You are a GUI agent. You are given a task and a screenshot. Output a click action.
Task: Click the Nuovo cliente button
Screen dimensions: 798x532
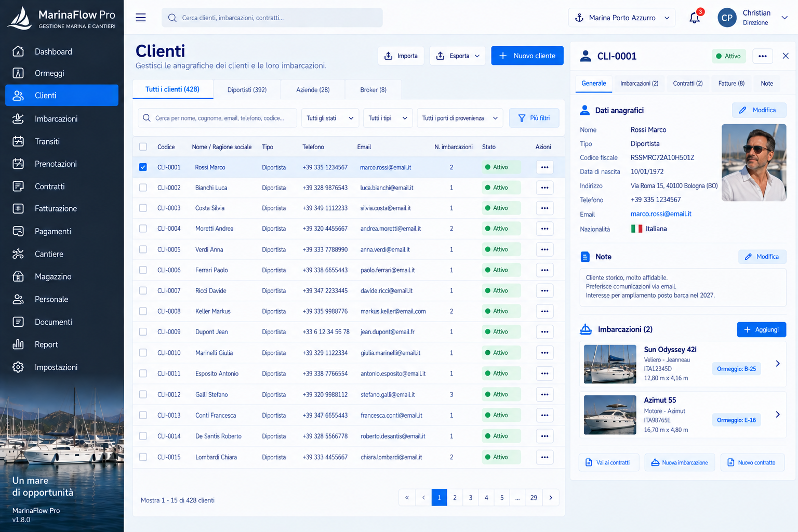[527, 56]
